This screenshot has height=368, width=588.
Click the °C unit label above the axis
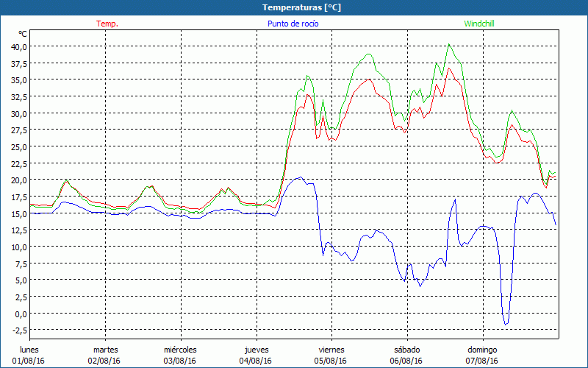(23, 34)
